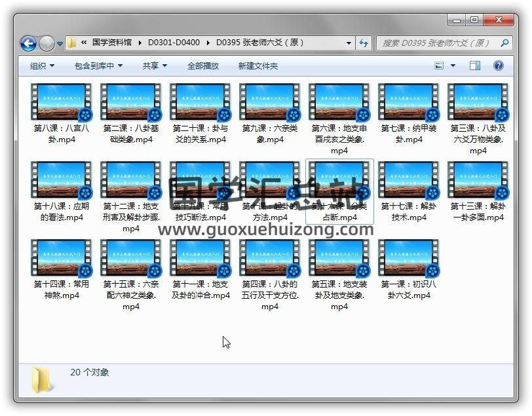
Task: Click the folder icon in address bar
Action: (x=71, y=43)
